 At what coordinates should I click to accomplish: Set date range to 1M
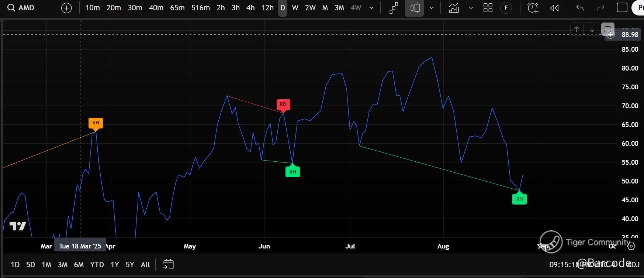pyautogui.click(x=46, y=265)
